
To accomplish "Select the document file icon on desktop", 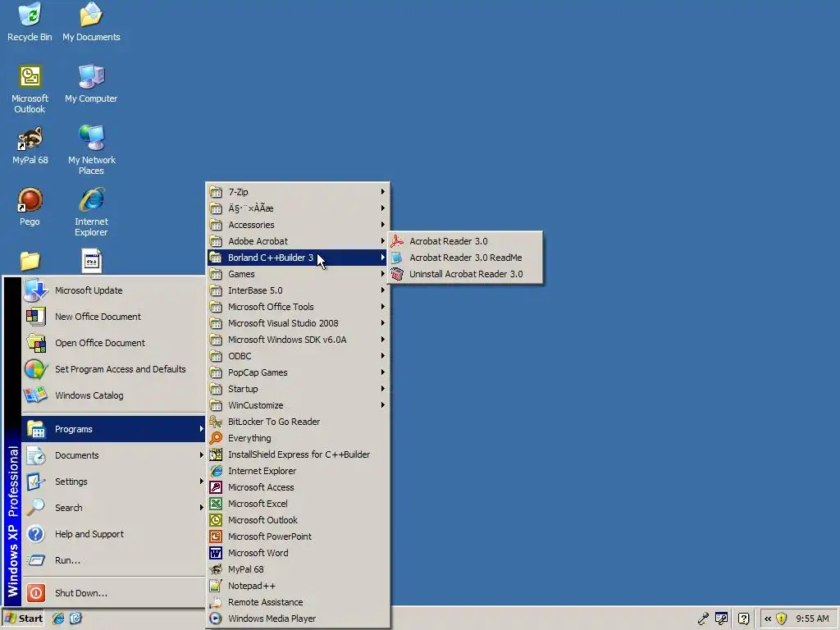I will coord(92,261).
